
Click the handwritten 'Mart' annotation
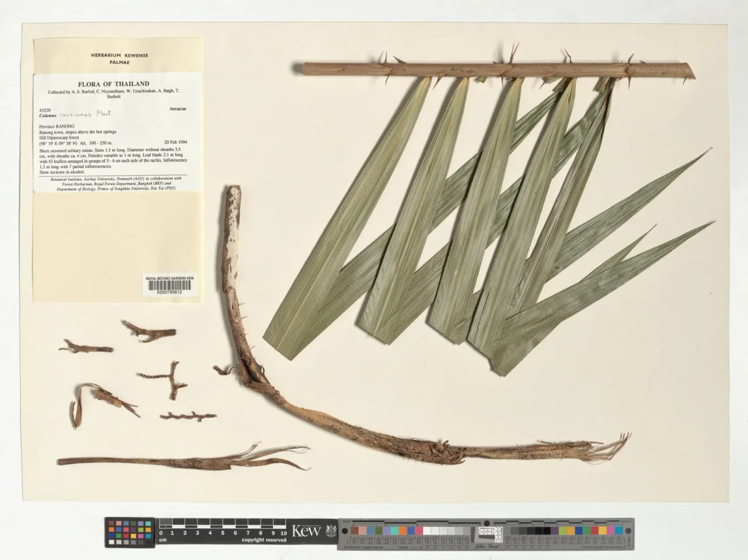click(x=103, y=114)
